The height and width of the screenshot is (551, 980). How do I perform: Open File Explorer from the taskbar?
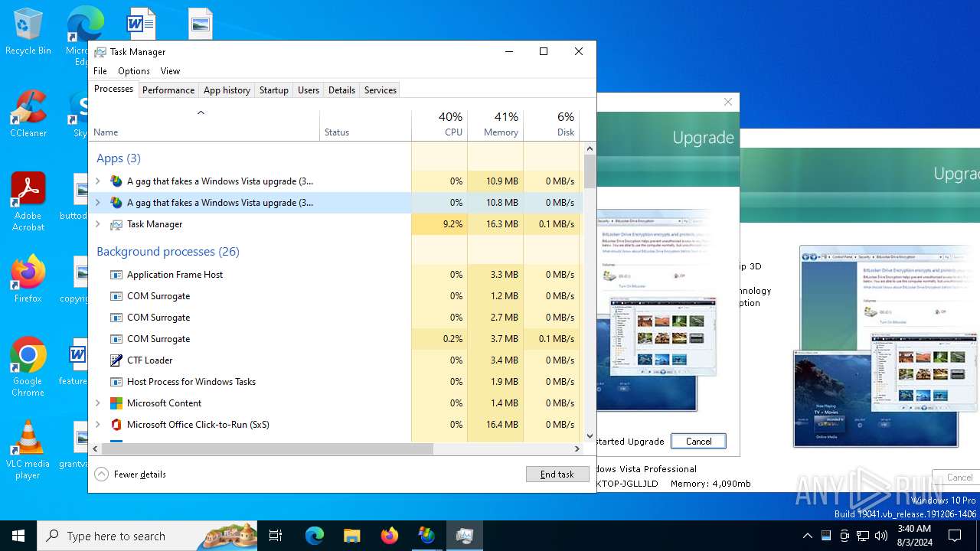(351, 536)
